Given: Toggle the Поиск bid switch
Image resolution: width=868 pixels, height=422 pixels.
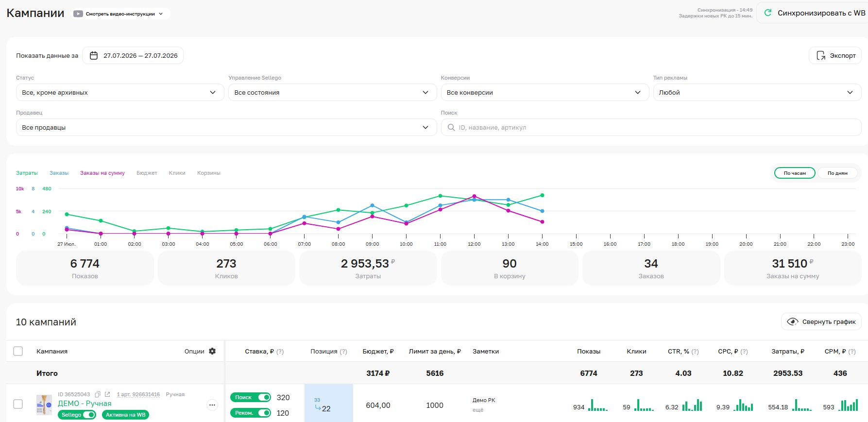Looking at the screenshot, I should pos(264,397).
